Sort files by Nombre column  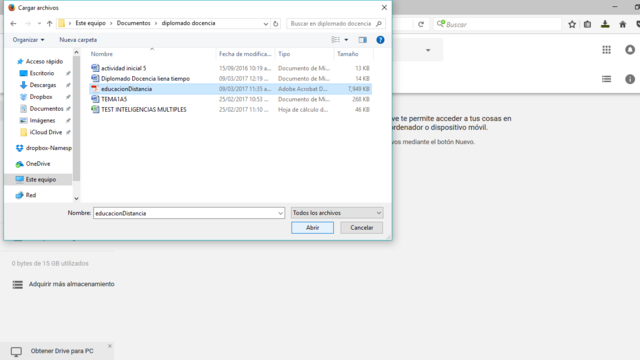tap(102, 54)
